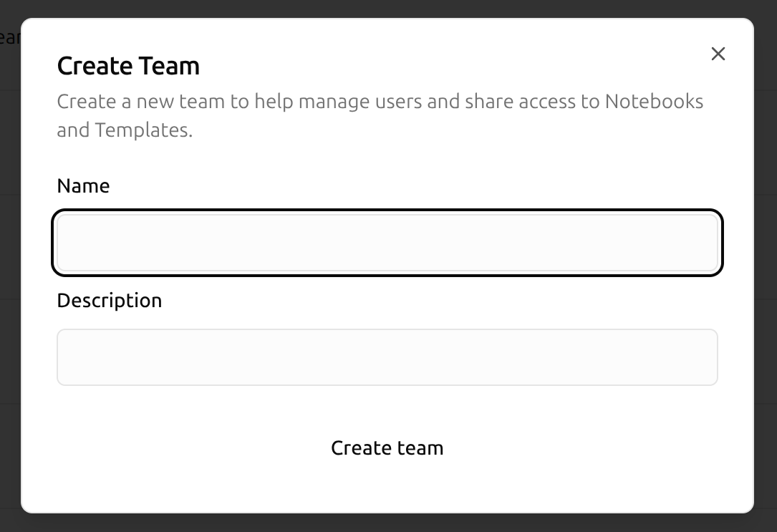The width and height of the screenshot is (777, 532).
Task: Select the empty team Description box
Action: pos(387,357)
